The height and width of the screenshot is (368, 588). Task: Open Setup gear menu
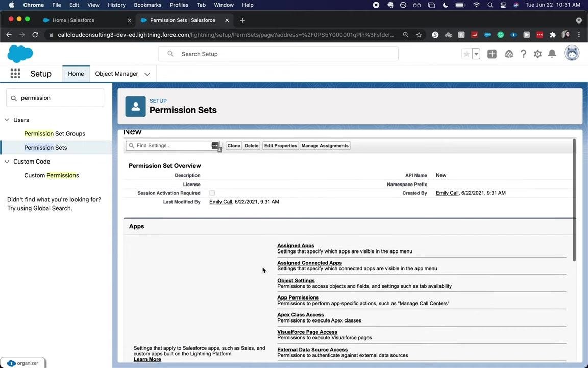pos(538,54)
